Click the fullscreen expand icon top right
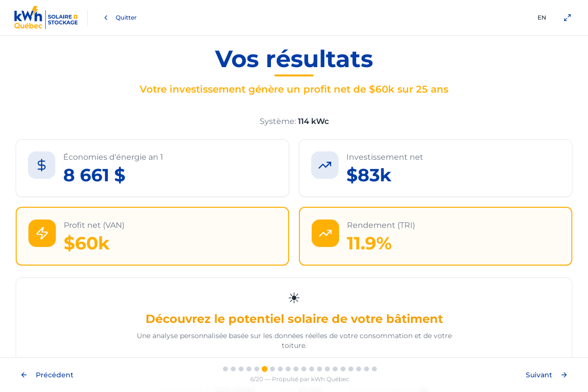The height and width of the screenshot is (392, 588). click(567, 18)
